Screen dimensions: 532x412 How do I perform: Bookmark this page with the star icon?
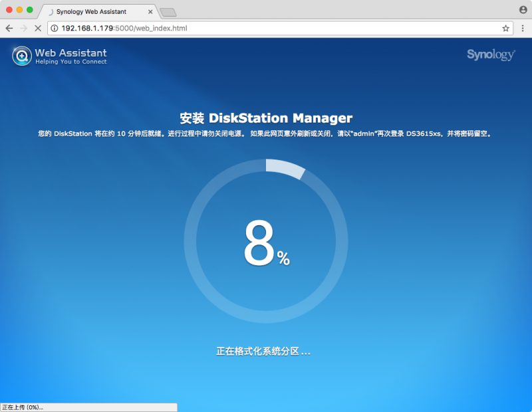[505, 28]
